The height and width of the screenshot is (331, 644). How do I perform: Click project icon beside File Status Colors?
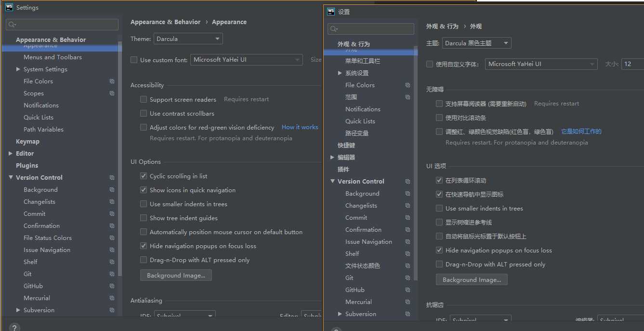point(112,238)
